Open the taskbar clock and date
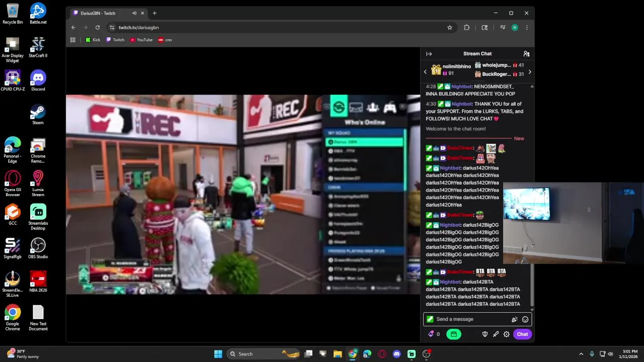 click(x=630, y=354)
